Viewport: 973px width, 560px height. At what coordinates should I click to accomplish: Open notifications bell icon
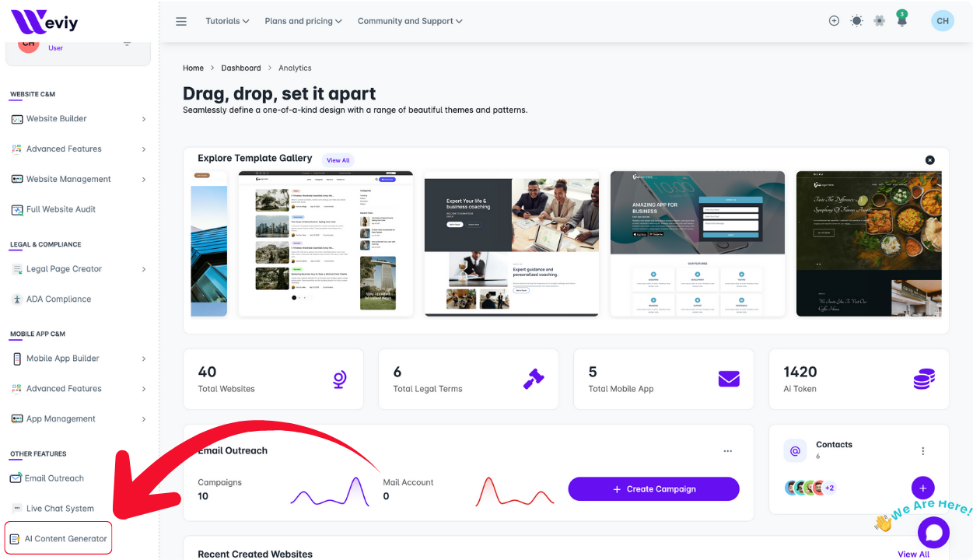[901, 21]
